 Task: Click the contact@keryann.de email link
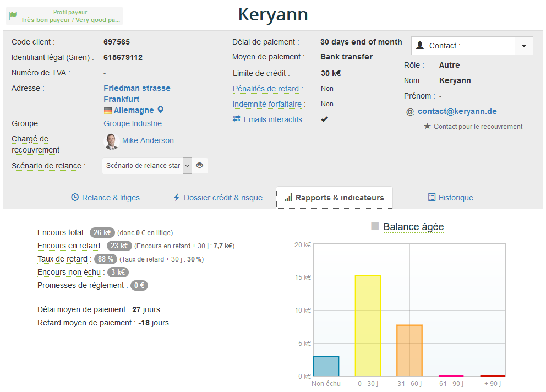[457, 112]
